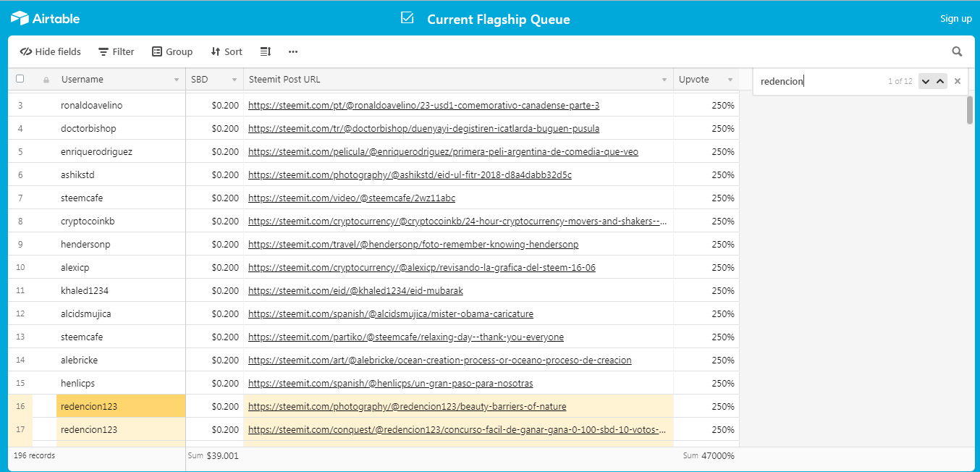
Task: Open the steemcafe video post link
Action: click(352, 198)
